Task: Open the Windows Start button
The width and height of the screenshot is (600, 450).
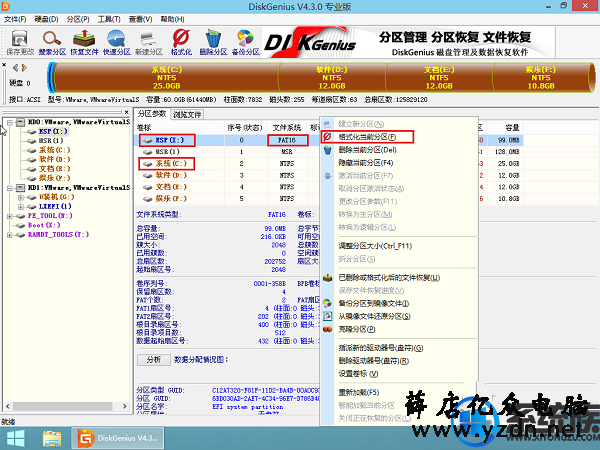Action: [x=16, y=438]
